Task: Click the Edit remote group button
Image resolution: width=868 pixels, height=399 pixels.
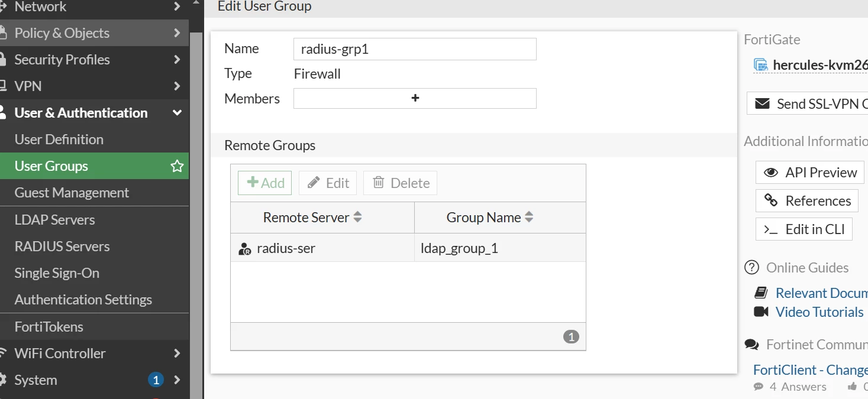Action: [328, 183]
